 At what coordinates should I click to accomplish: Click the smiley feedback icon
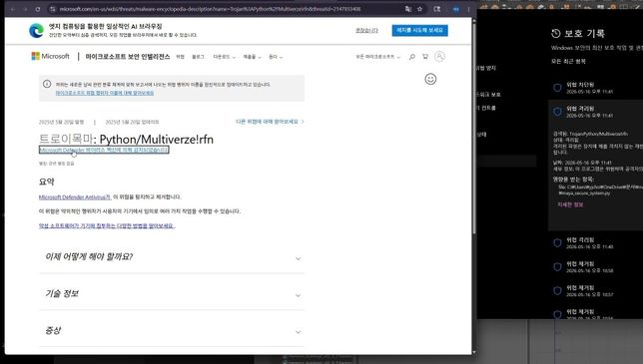click(x=430, y=79)
